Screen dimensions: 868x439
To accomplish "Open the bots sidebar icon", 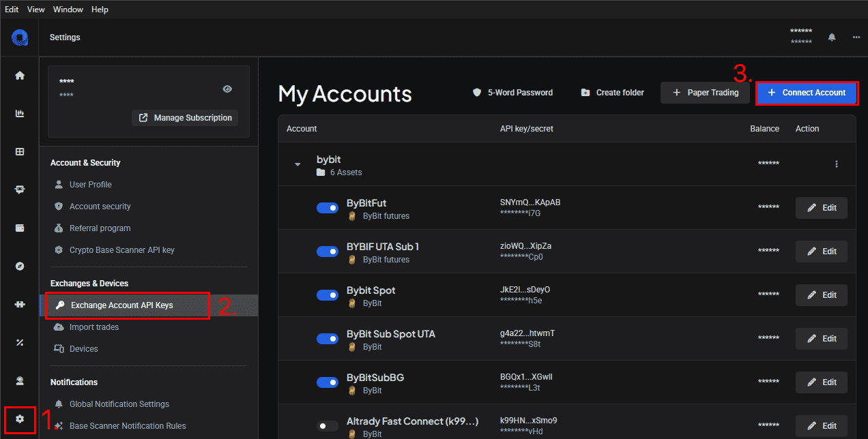I will coord(20,190).
